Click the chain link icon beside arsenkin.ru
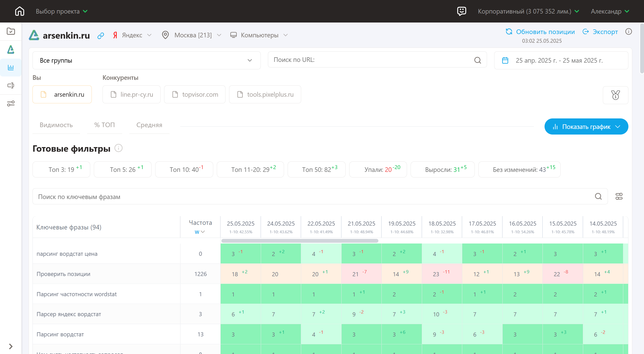644x354 pixels. coord(101,36)
